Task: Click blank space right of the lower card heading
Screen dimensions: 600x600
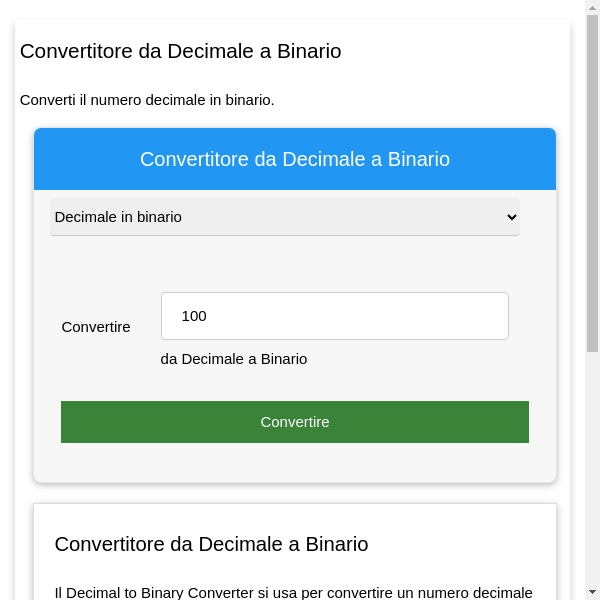Action: [460, 544]
